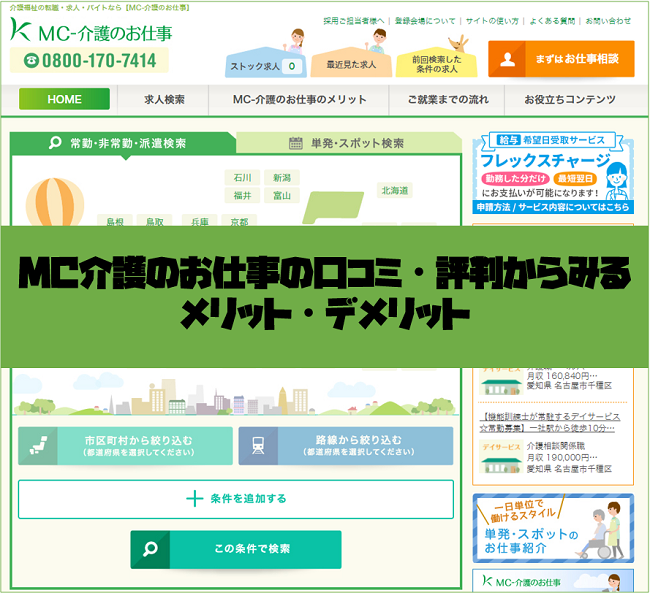Viewport: 650px width, 593px height.
Task: Select ご就業までの流れ menu
Action: tap(448, 100)
